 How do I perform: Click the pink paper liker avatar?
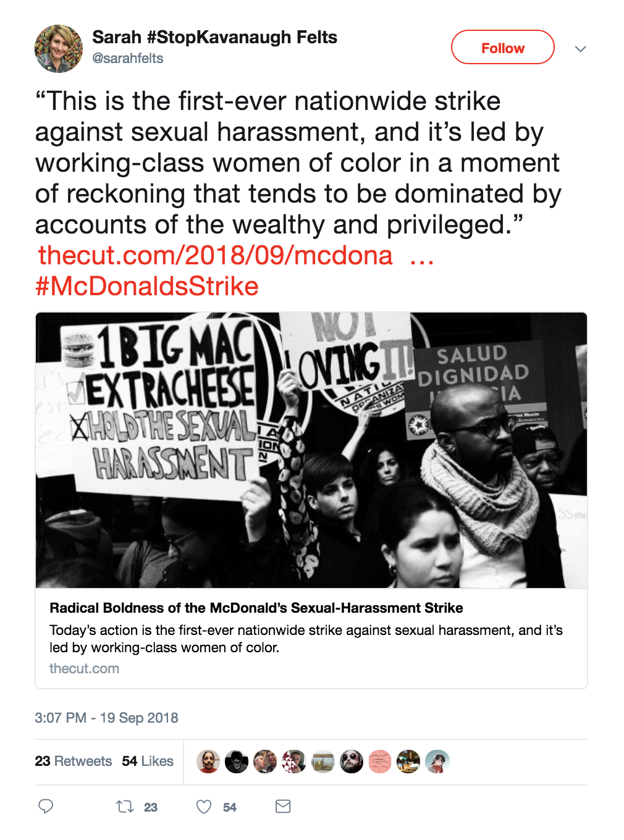(x=380, y=762)
